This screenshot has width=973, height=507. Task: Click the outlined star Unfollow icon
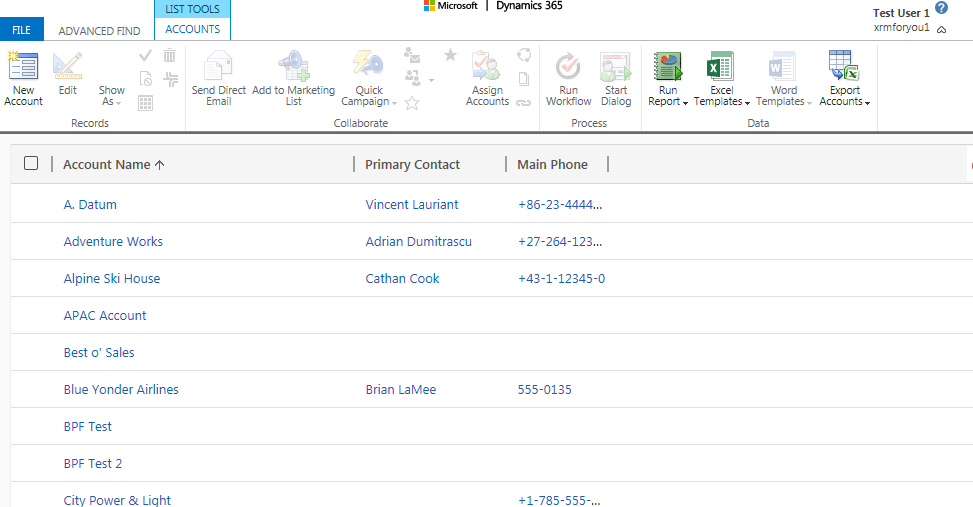coord(412,103)
